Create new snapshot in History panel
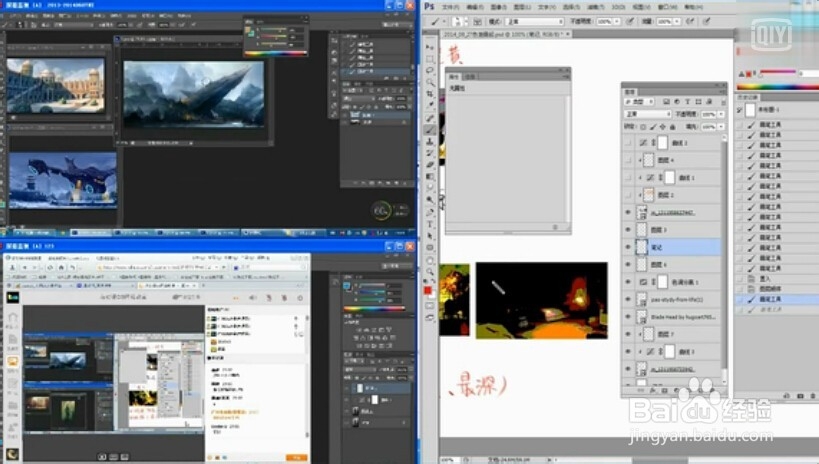The width and height of the screenshot is (819, 464). pos(800,396)
